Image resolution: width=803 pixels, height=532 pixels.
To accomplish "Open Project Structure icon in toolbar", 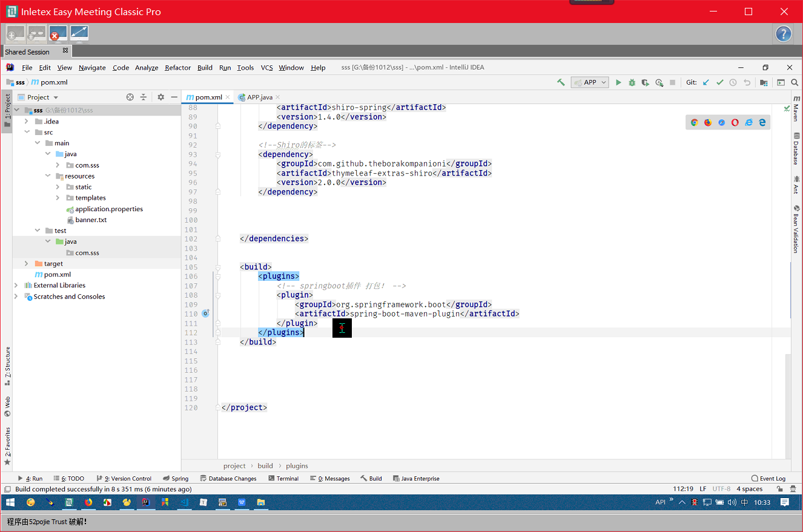I will pos(764,82).
